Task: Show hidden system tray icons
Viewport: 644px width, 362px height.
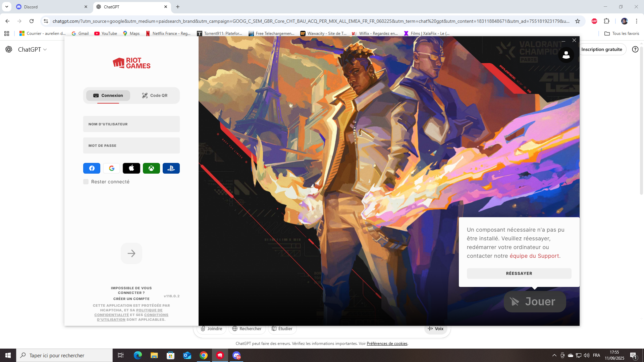Action: point(554,355)
